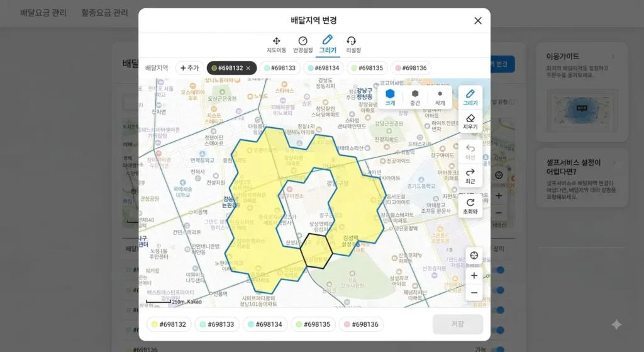The width and height of the screenshot is (644, 352).
Task: Click legend item #698136 at bottom
Action: (361, 324)
